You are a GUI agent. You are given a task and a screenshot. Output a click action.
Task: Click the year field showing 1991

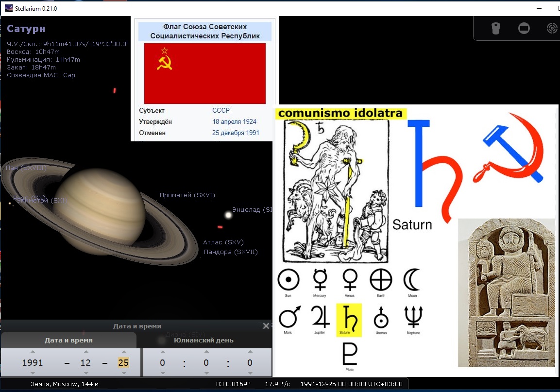[x=33, y=363]
